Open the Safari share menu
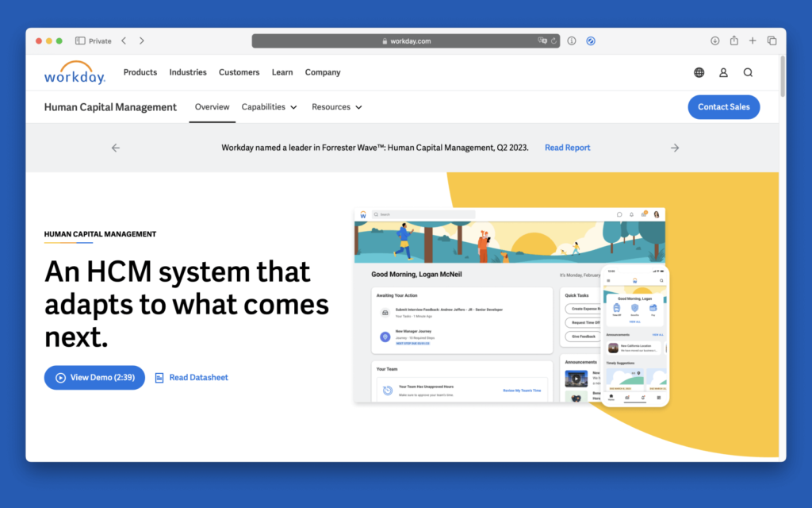The height and width of the screenshot is (508, 812). point(733,40)
